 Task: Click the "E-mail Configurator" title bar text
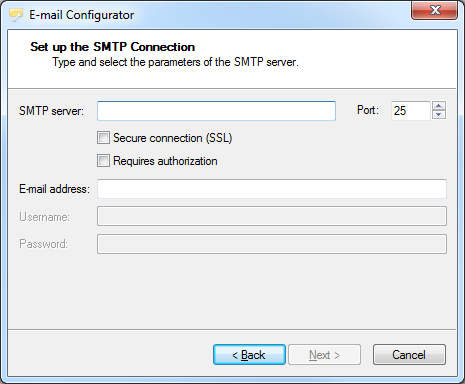[82, 15]
